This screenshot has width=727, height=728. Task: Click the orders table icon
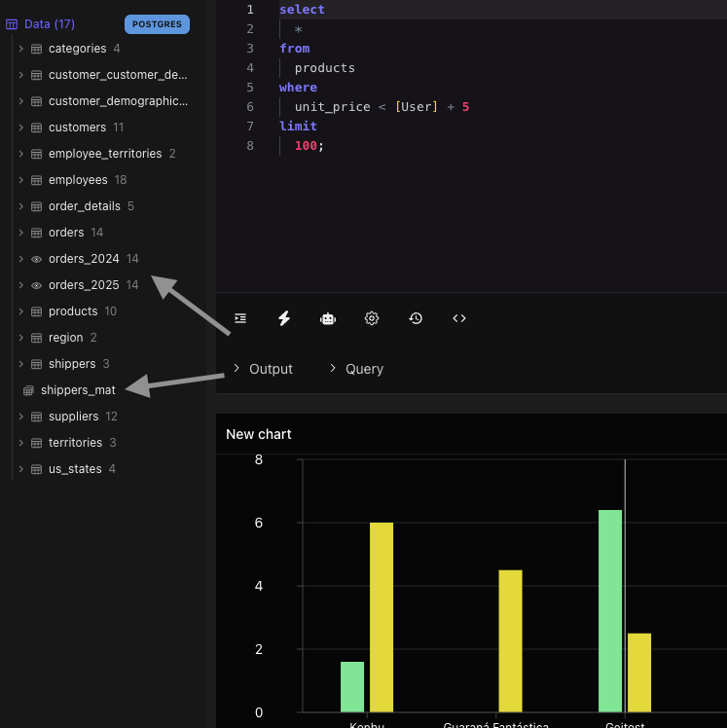coord(36,233)
